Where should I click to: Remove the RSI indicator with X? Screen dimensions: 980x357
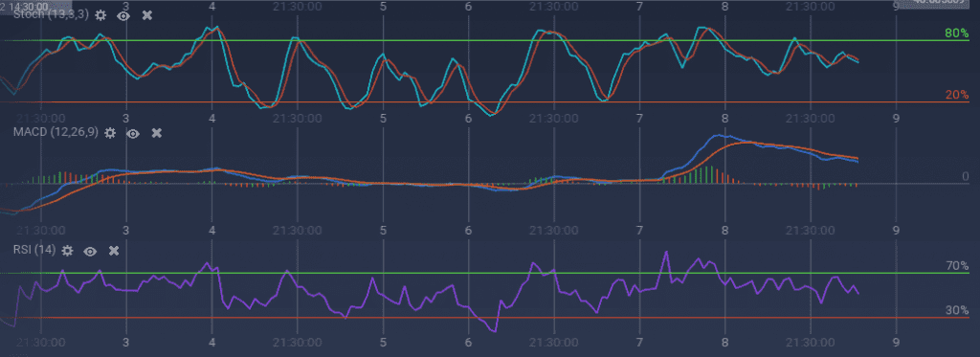(114, 251)
